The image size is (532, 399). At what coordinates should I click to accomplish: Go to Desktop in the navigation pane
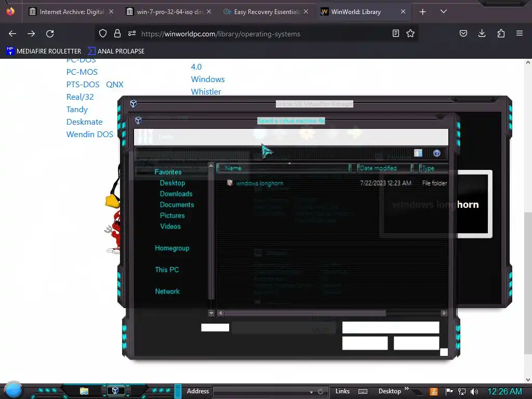172,183
